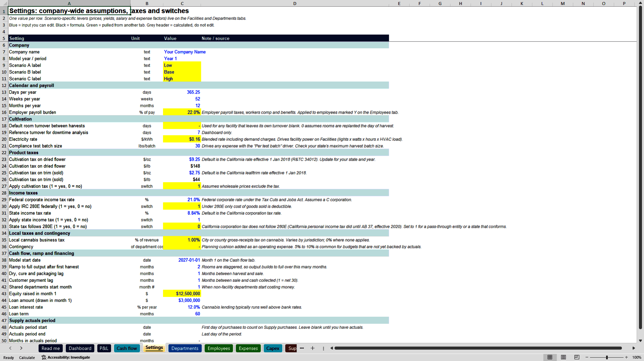Image resolution: width=644 pixels, height=361 pixels.
Task: Click the zoom slider handle
Action: (607, 357)
